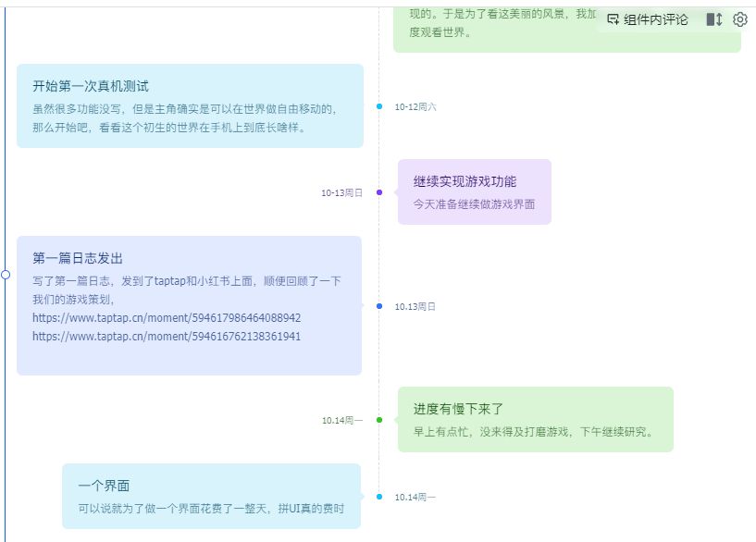Image resolution: width=756 pixels, height=542 pixels.
Task: Select the card title 开始第一次真机测试
Action: (91, 86)
